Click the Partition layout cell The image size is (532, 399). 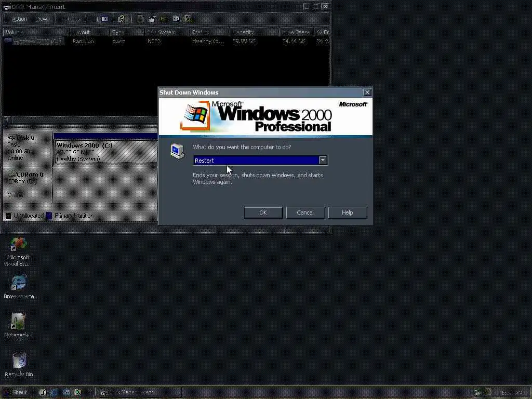click(83, 41)
